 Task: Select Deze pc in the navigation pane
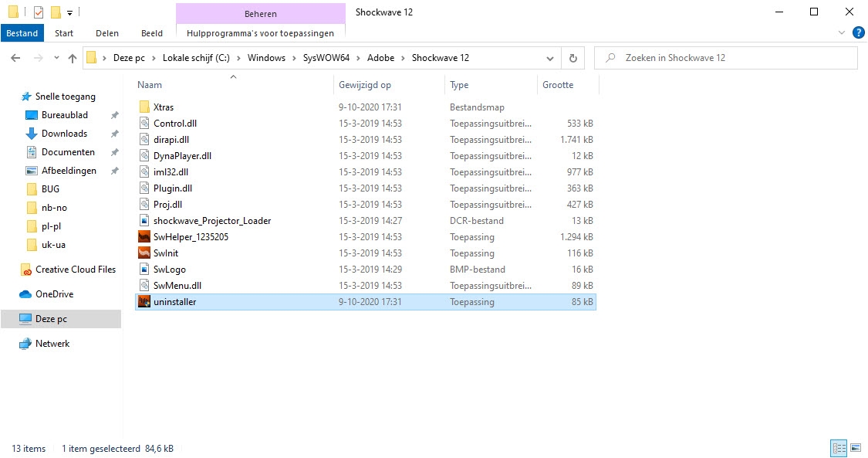(61, 319)
